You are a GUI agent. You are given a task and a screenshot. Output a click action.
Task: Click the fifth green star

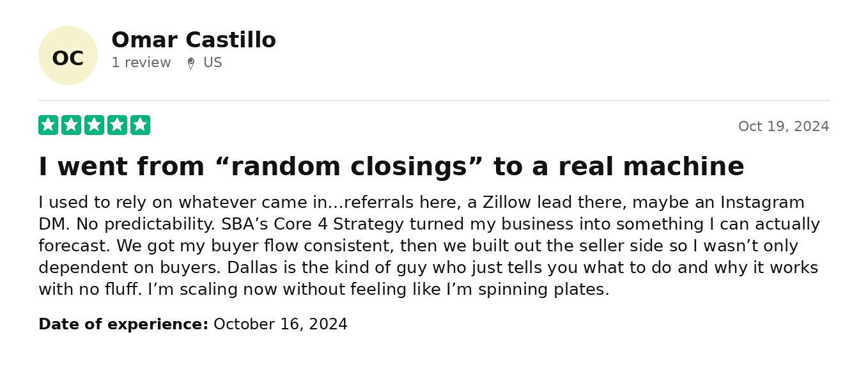tap(140, 125)
